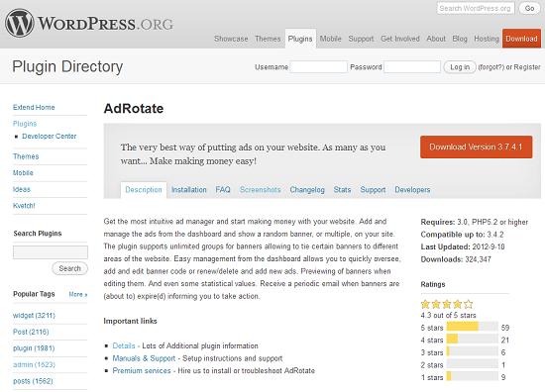View the Screenshots tab
545x392 pixels.
point(260,190)
